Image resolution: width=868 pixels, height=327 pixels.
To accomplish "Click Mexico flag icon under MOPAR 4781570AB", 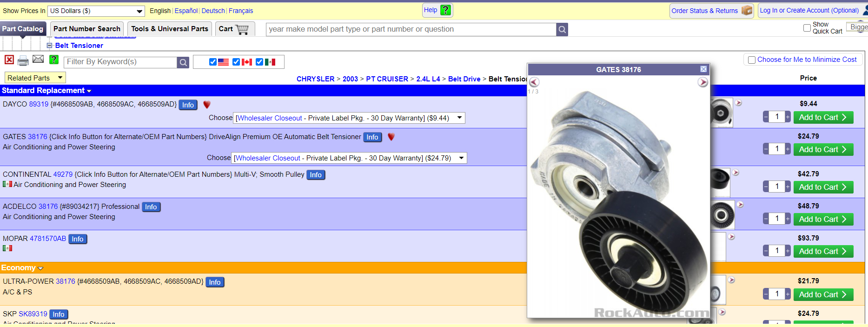I will (7, 248).
